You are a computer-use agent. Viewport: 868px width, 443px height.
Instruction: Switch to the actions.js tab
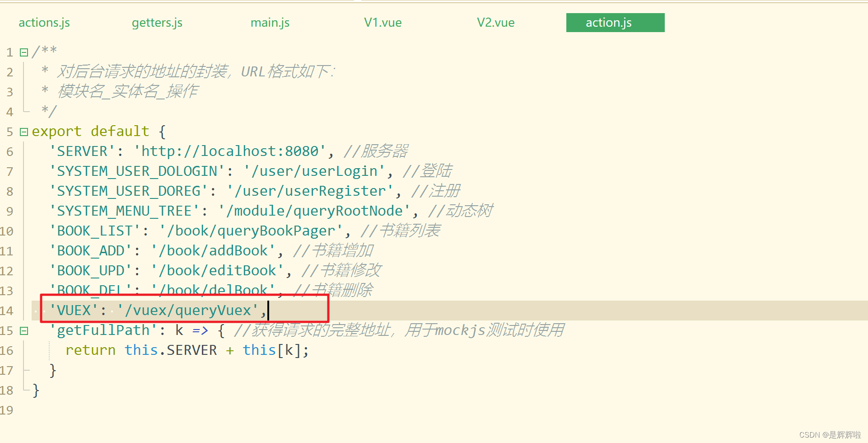point(44,22)
